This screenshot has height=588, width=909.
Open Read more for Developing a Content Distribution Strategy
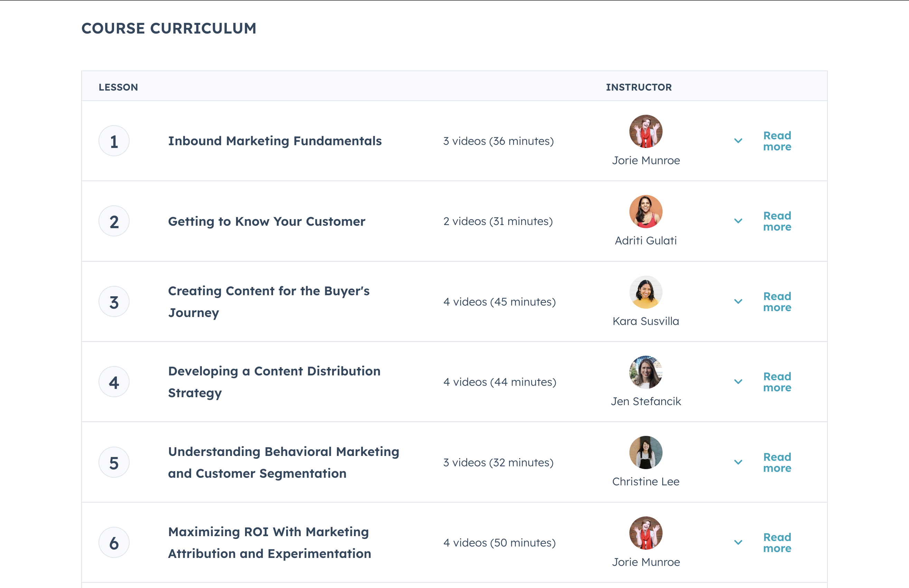[777, 382]
